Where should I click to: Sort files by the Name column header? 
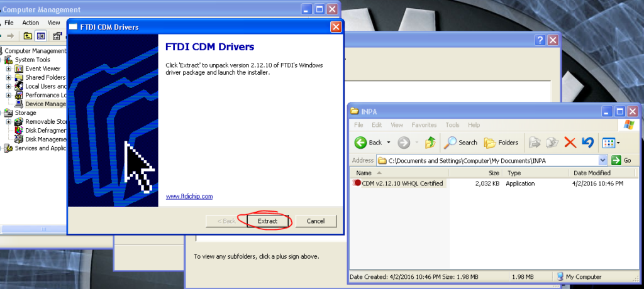(x=399, y=173)
